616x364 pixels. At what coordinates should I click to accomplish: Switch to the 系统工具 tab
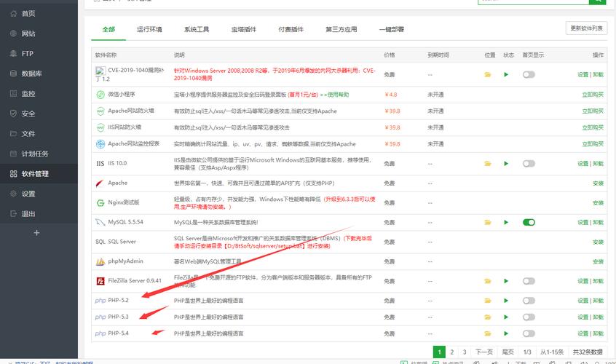point(197,29)
